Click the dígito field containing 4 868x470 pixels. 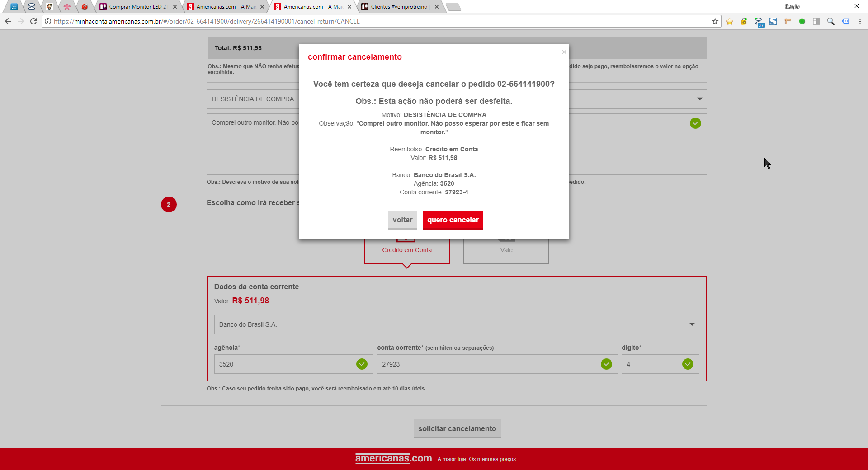coord(660,364)
